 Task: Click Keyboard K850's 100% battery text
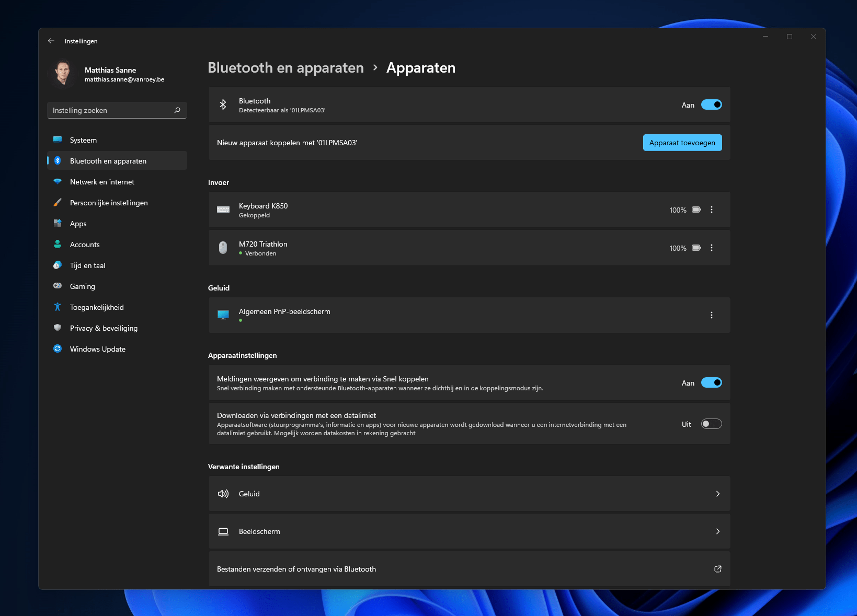pos(678,210)
